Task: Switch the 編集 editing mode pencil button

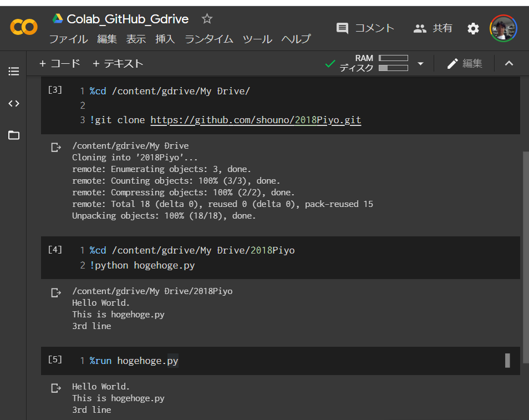Action: click(x=465, y=63)
